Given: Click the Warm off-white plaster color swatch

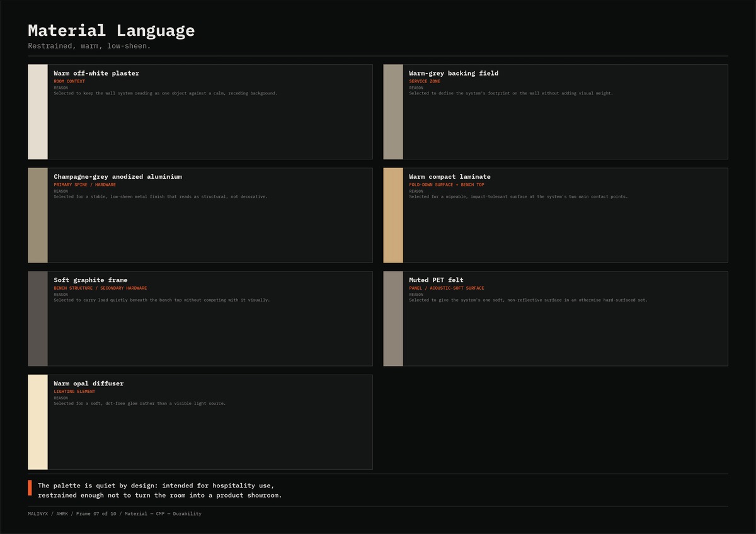Looking at the screenshot, I should 38,112.
